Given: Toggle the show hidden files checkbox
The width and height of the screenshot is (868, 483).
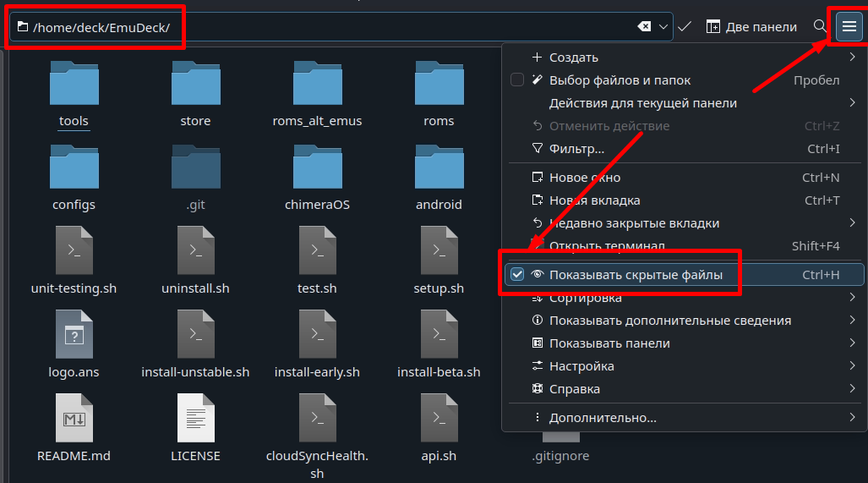Looking at the screenshot, I should tap(517, 275).
